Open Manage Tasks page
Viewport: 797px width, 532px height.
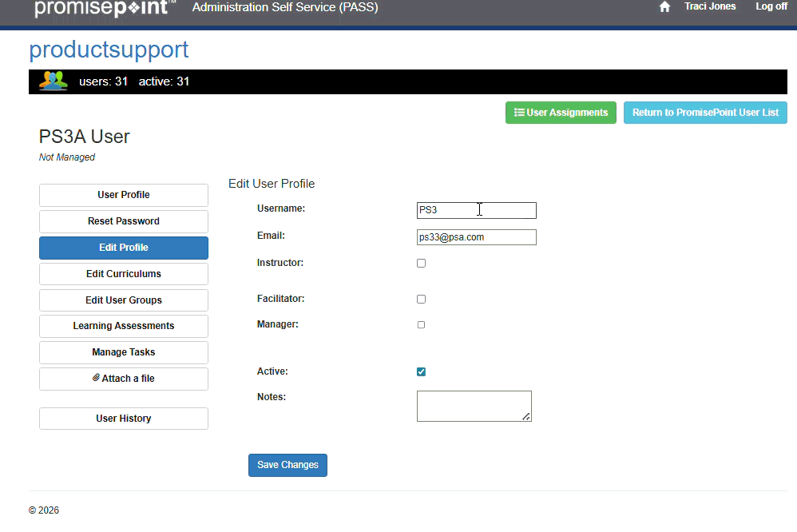[124, 352]
